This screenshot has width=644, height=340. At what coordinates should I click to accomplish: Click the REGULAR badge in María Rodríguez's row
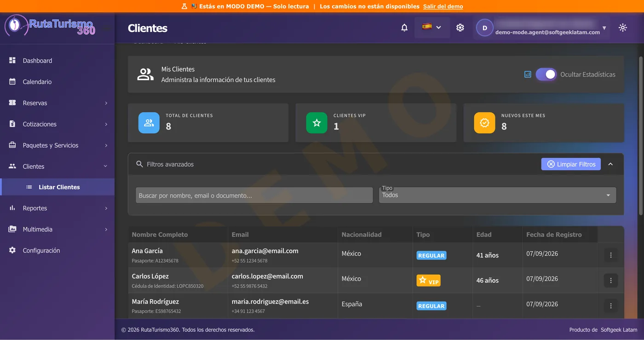coord(431,306)
